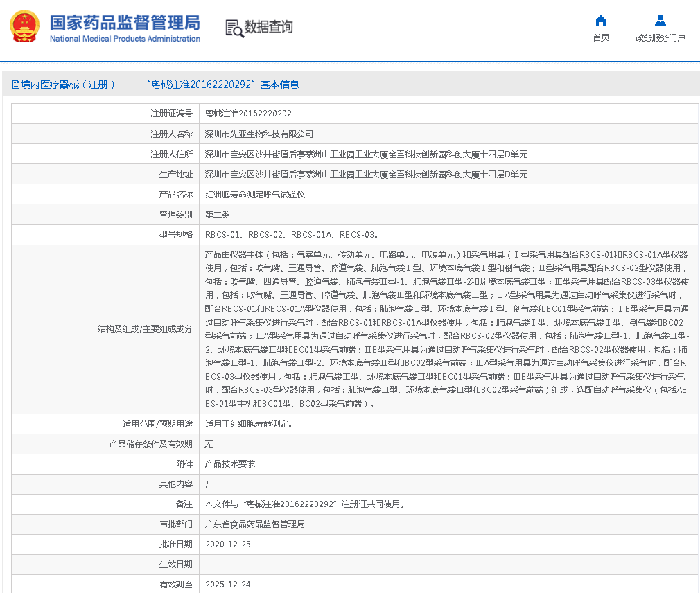Click the 数据查询 magnifier document icon
700x593 pixels.
pos(234,28)
